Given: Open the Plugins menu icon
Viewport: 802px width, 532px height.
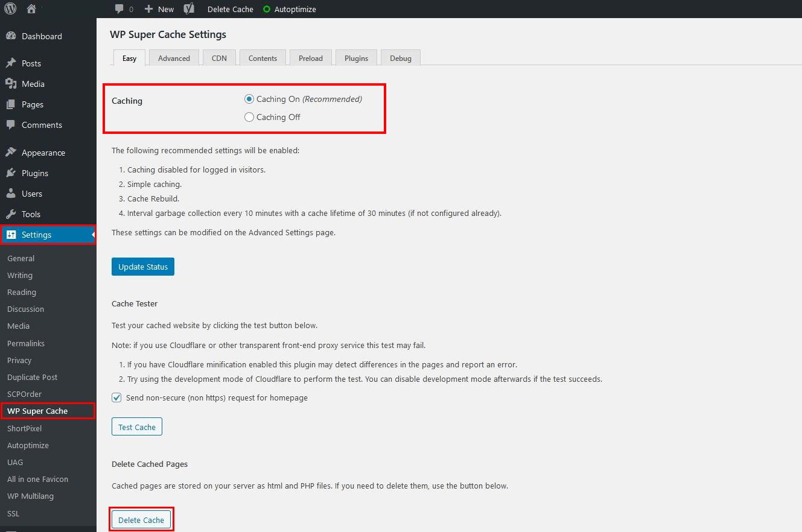Looking at the screenshot, I should click(12, 173).
